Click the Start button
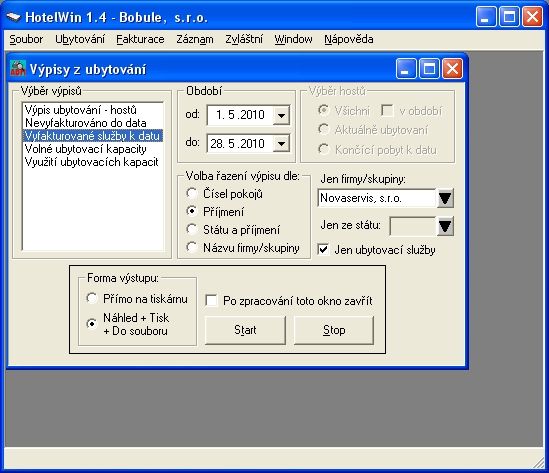The image size is (549, 473). click(x=245, y=330)
